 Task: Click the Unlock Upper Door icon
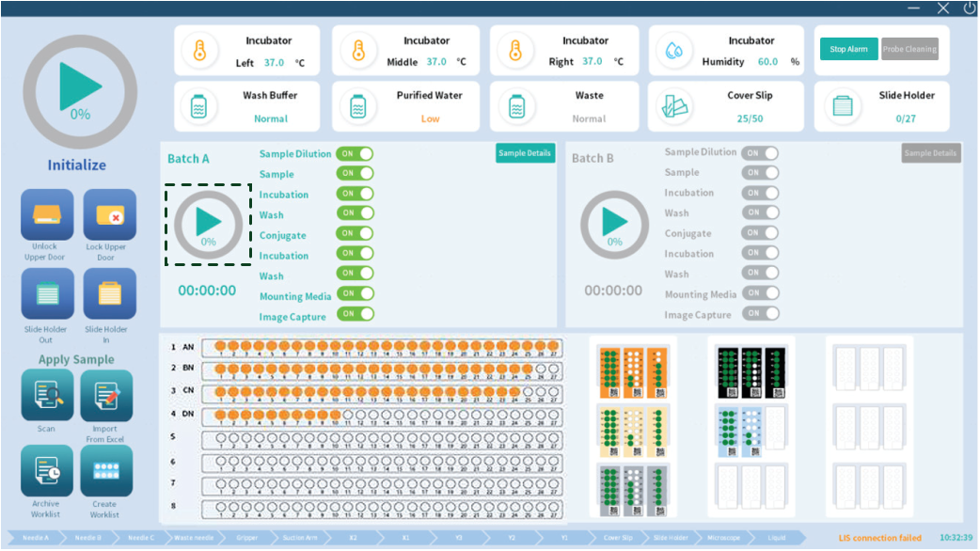(x=47, y=215)
